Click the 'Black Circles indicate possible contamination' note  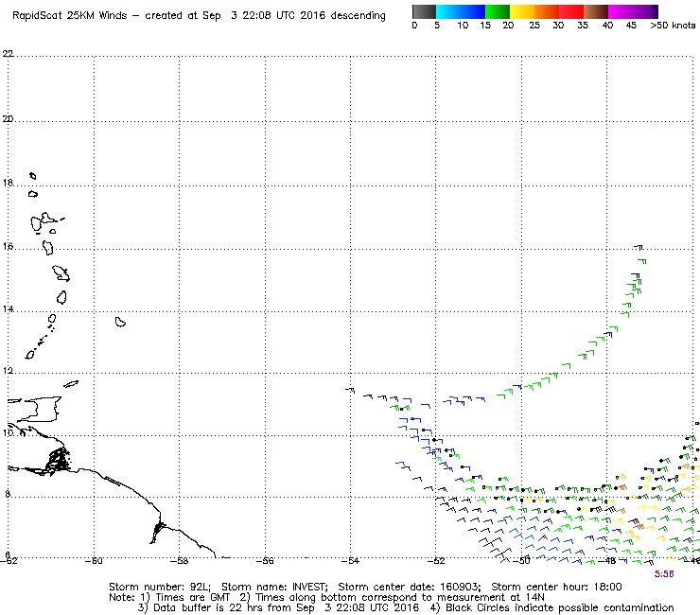[x=560, y=607]
